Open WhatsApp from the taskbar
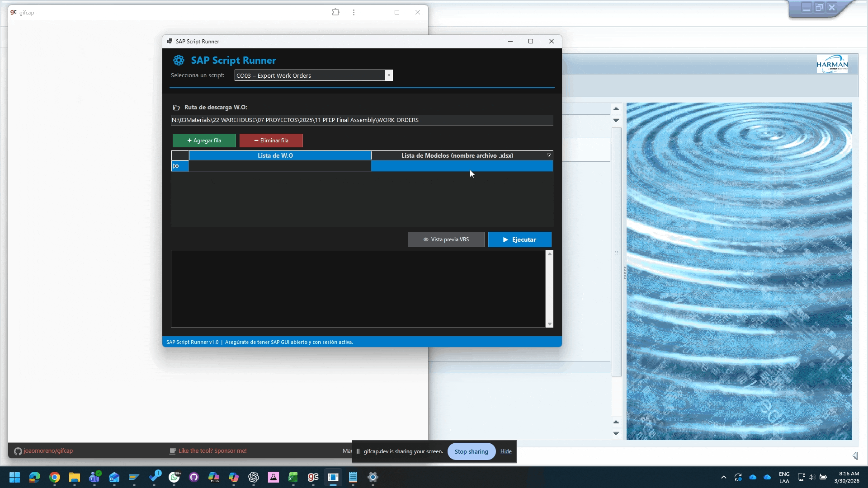 click(174, 477)
